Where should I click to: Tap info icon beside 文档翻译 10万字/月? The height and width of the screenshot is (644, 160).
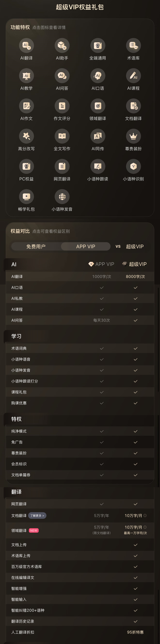[145, 515]
